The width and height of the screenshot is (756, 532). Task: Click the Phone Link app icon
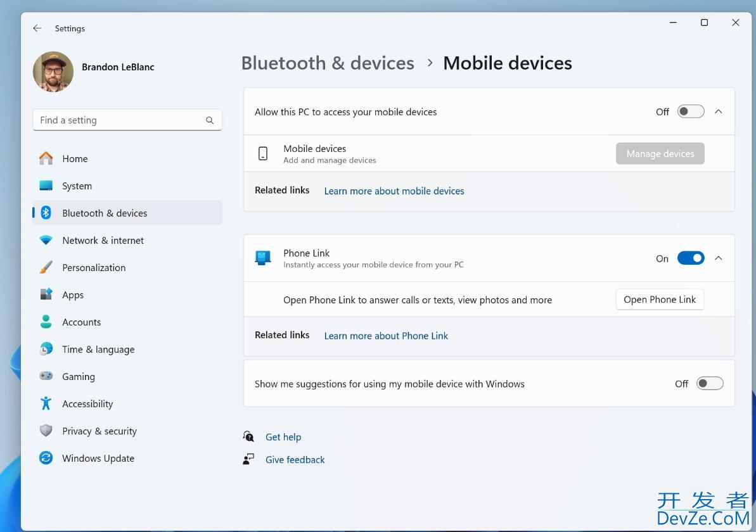tap(263, 258)
